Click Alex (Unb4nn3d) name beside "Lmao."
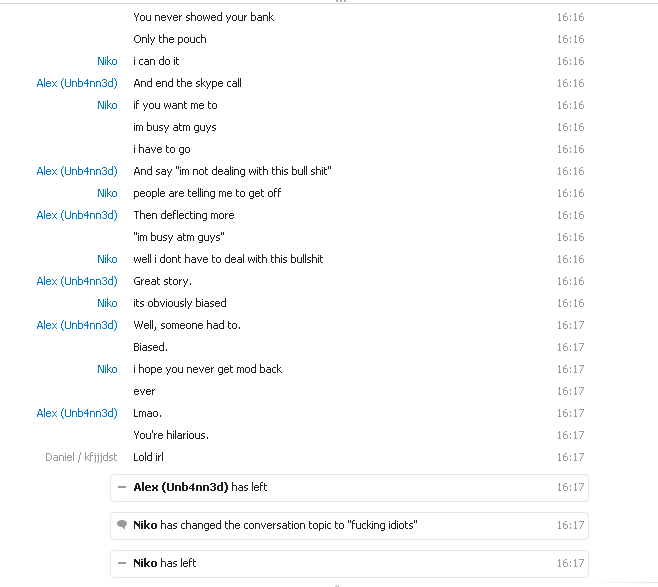The width and height of the screenshot is (658, 587). click(x=77, y=413)
